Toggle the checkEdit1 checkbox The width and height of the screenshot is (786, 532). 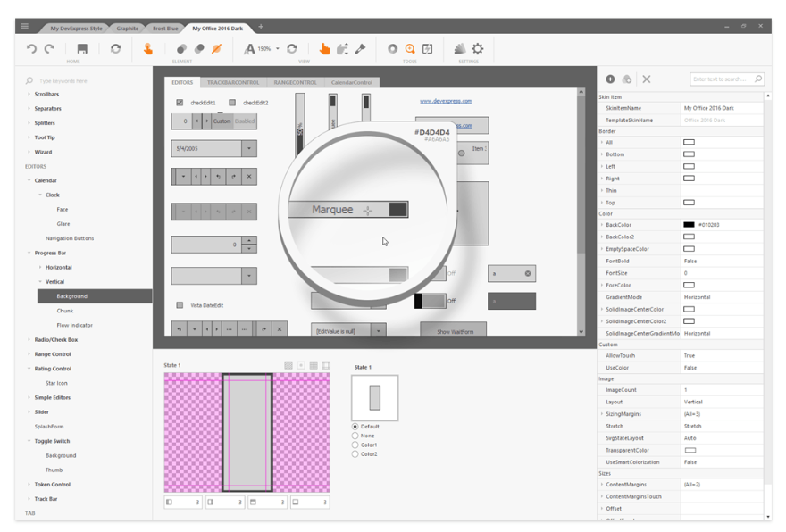[x=180, y=102]
